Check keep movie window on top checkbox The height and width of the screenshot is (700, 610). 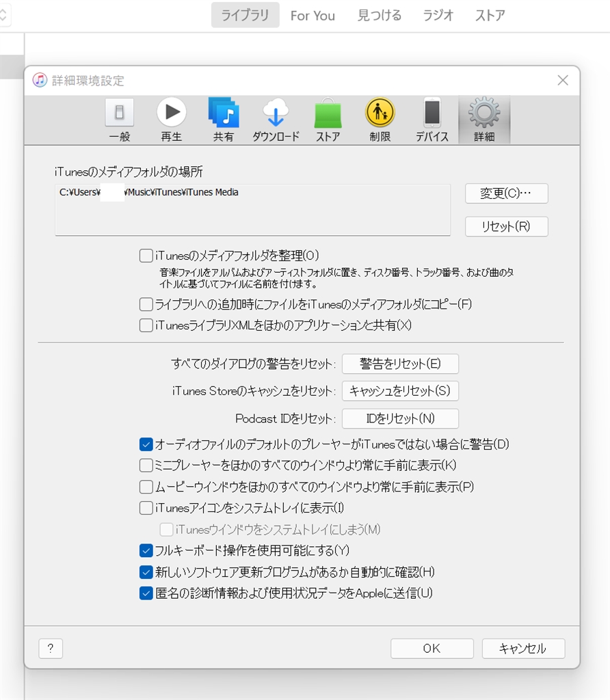[x=146, y=487]
